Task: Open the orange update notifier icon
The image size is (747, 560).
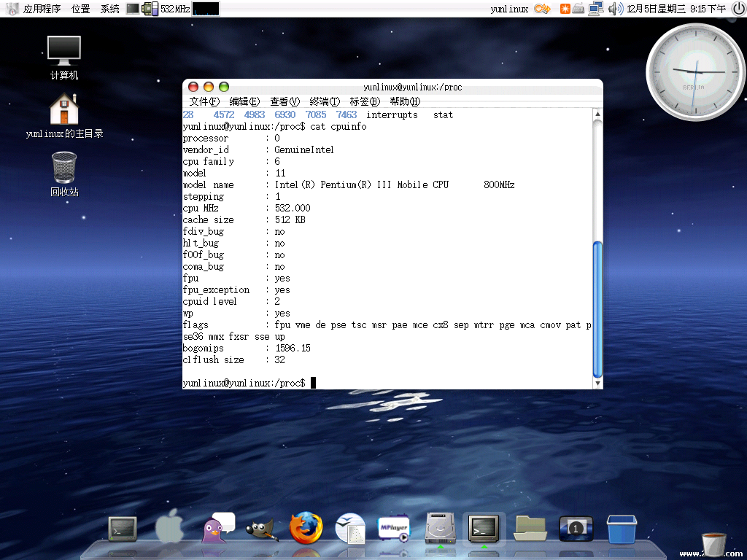Action: coord(565,9)
